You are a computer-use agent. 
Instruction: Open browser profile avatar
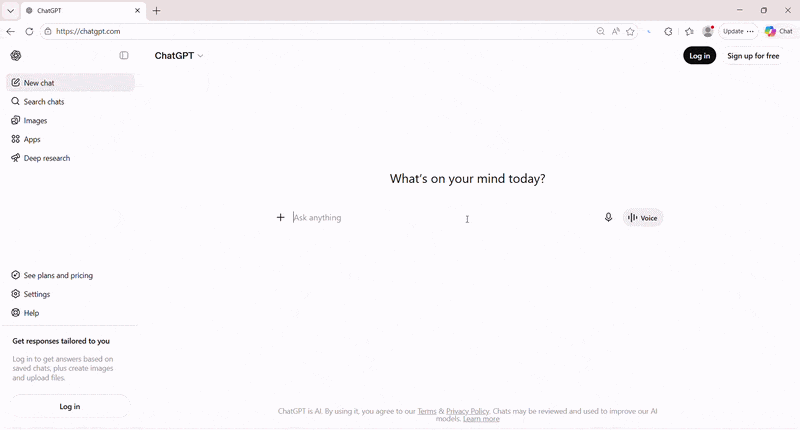(x=708, y=32)
